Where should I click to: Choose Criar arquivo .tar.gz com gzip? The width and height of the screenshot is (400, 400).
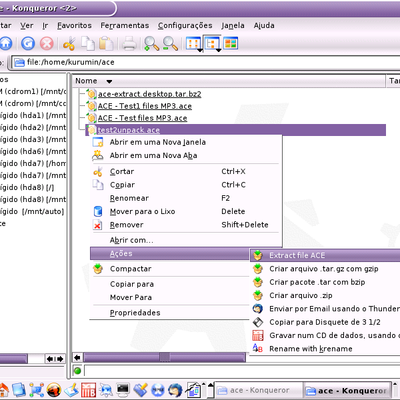point(325,269)
